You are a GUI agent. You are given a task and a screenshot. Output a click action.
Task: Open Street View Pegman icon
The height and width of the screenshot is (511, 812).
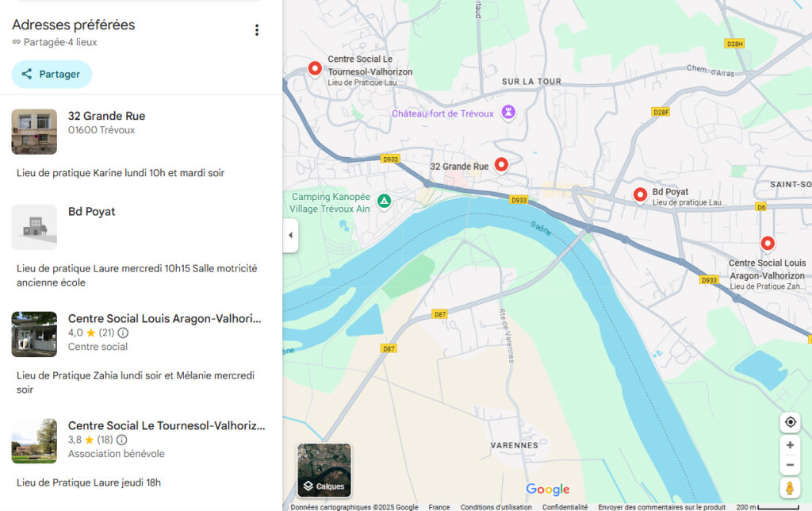click(790, 487)
